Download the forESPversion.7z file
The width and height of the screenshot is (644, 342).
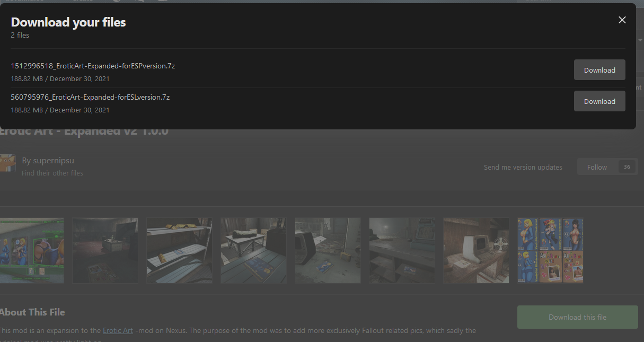tap(599, 70)
